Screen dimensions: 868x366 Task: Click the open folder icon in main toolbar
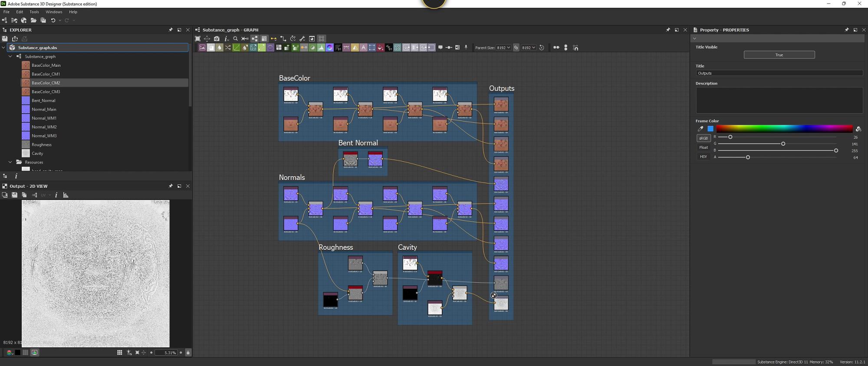click(x=33, y=20)
